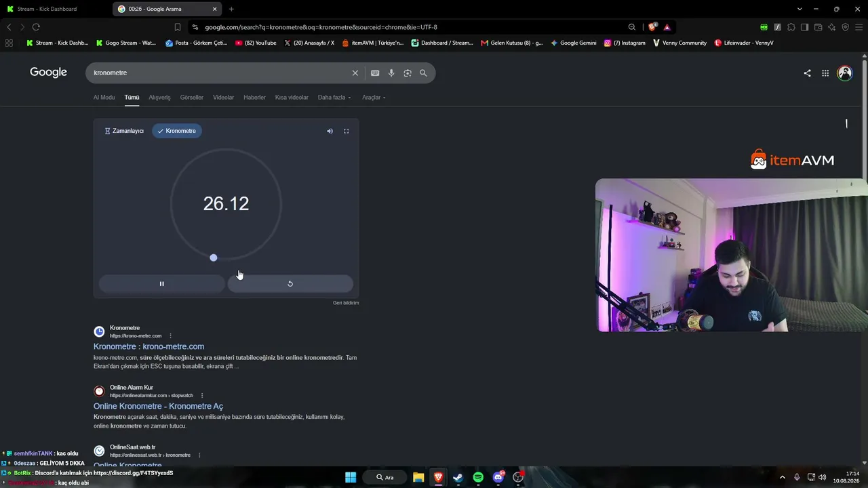Reload the current page

tap(36, 27)
